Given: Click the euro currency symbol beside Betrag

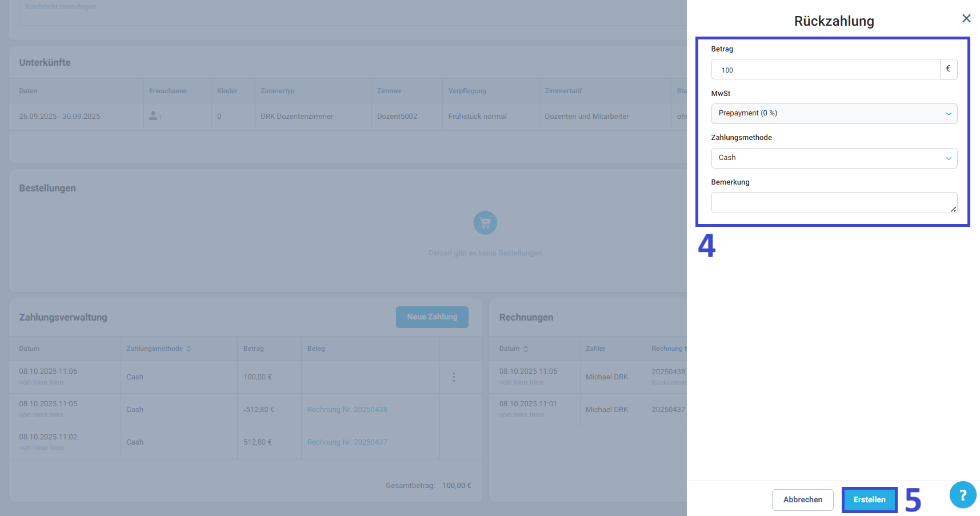Looking at the screenshot, I should (949, 69).
